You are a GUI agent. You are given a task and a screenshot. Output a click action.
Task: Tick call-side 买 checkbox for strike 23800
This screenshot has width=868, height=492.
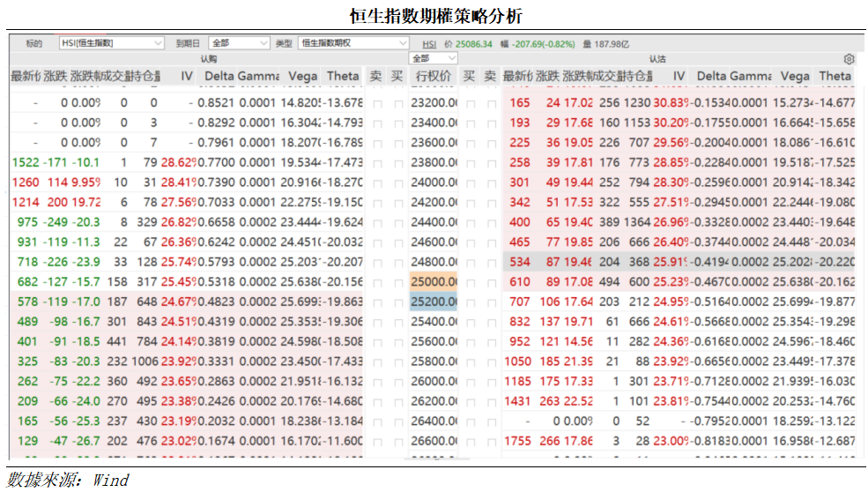tap(398, 163)
